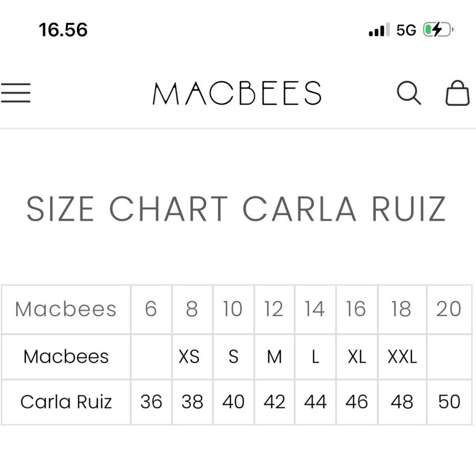Select the XL size cell
The height and width of the screenshot is (463, 476).
pos(357,356)
